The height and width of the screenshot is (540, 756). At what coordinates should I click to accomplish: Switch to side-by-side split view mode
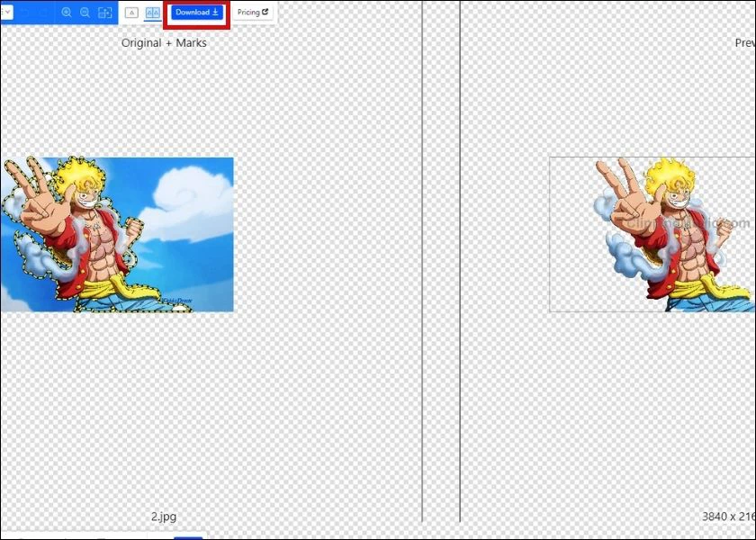click(153, 13)
